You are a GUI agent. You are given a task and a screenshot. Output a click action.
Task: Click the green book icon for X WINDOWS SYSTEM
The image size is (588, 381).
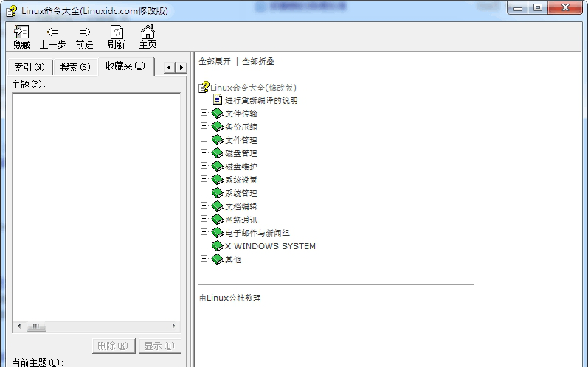[218, 245]
